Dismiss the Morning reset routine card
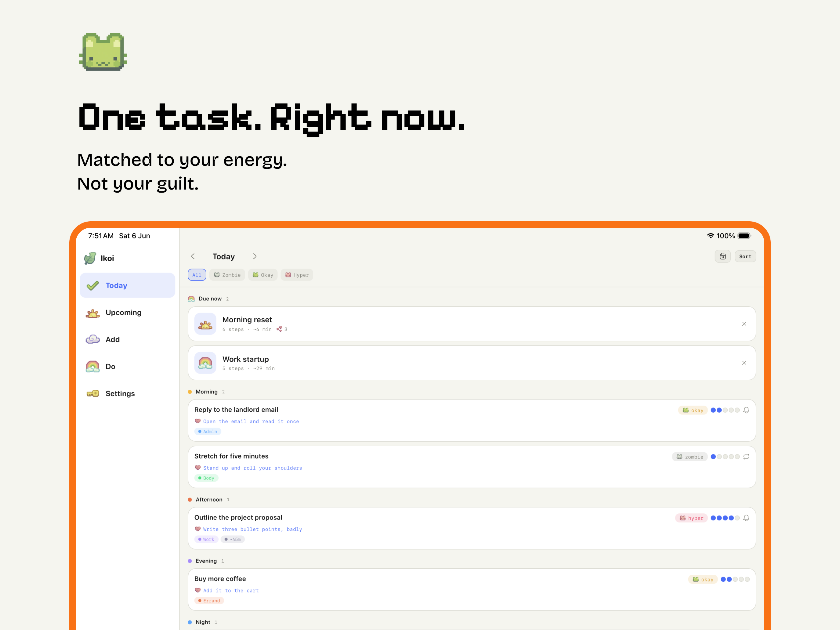The width and height of the screenshot is (840, 630). click(744, 324)
